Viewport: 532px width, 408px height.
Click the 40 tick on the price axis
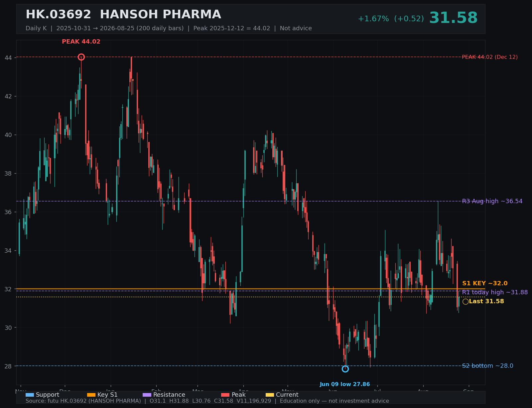8,135
